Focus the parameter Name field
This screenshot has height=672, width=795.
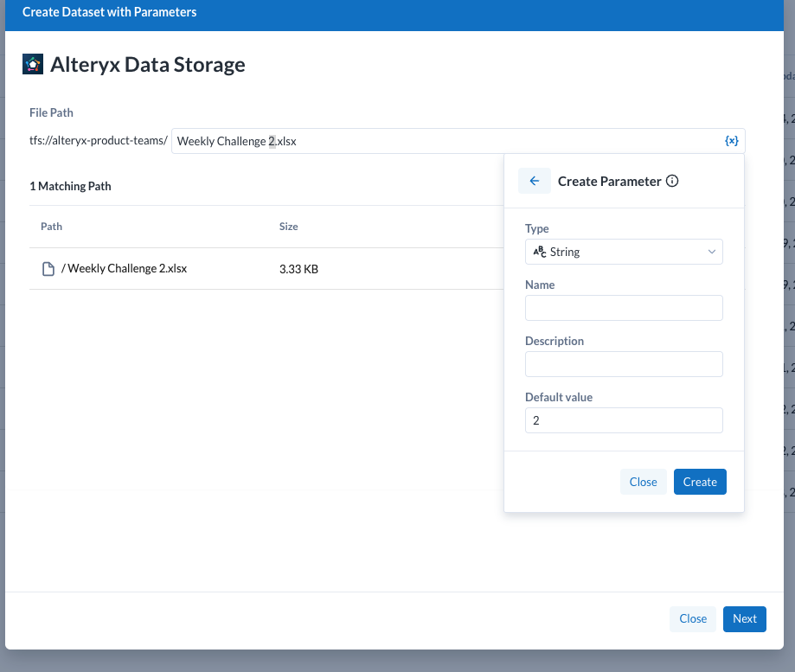623,308
